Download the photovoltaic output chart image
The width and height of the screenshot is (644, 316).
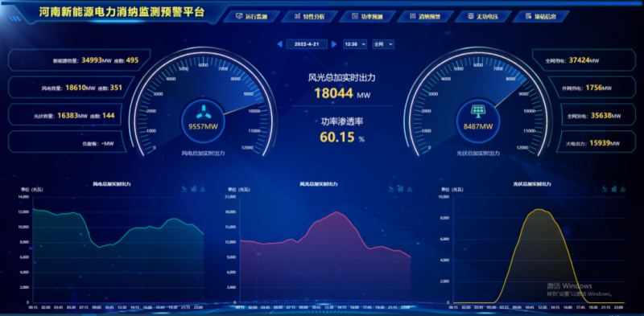tap(622, 189)
